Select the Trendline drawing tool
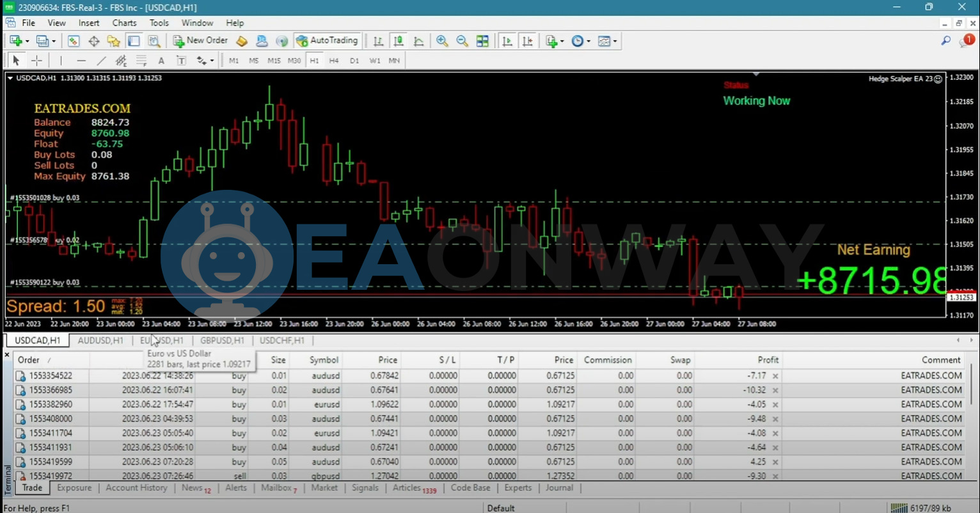Image resolution: width=980 pixels, height=513 pixels. [x=101, y=60]
